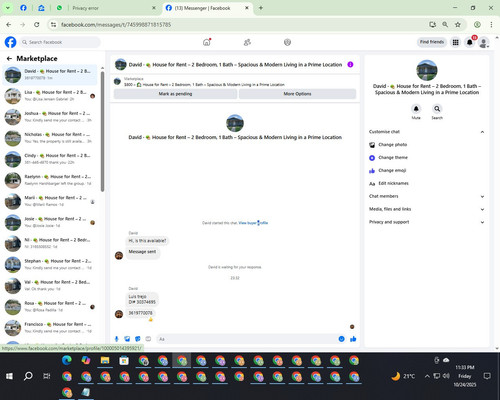500x400 pixels.
Task: Click the Find friends button
Action: pos(432,42)
